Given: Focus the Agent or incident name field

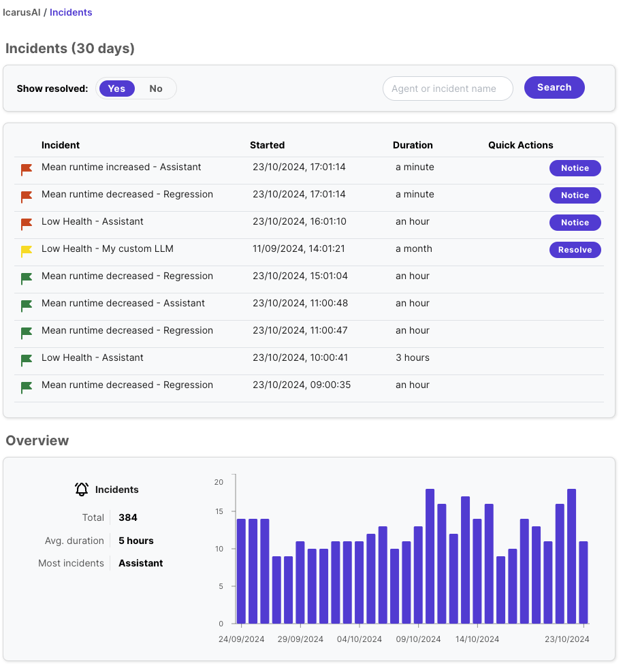Looking at the screenshot, I should tap(448, 89).
